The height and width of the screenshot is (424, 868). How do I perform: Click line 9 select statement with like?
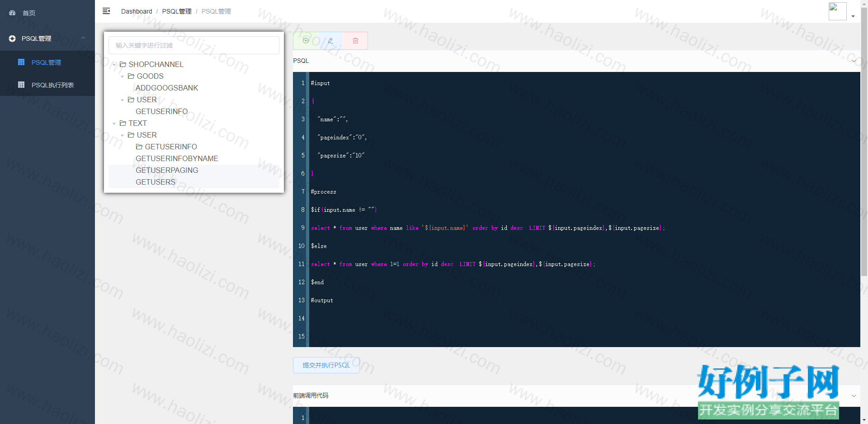(488, 228)
